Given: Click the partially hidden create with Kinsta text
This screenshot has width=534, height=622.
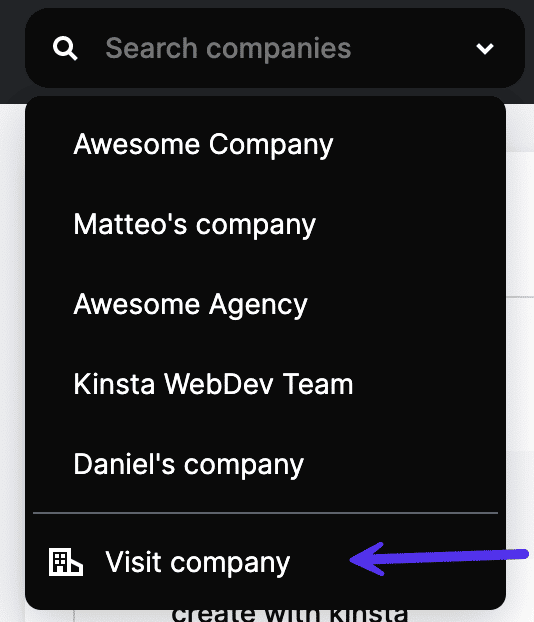Looking at the screenshot, I should 290,615.
